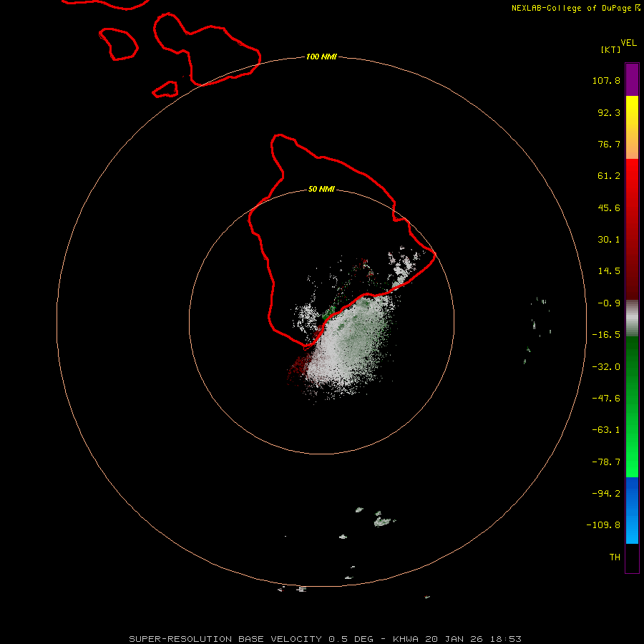Select the -47.6 scale value
The image size is (644, 644).
click(606, 399)
